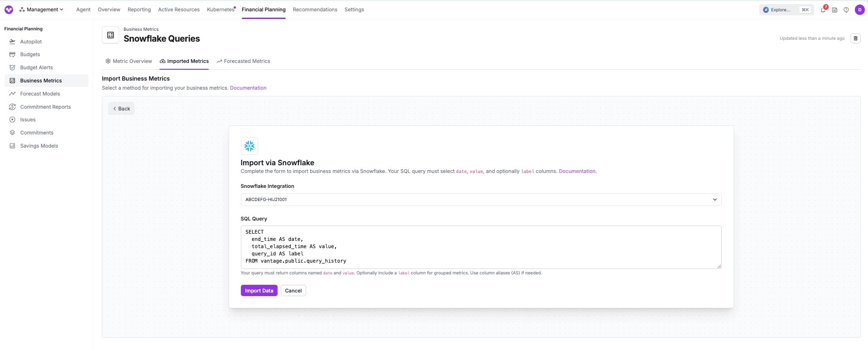
Task: Go back using the Back button
Action: [121, 109]
